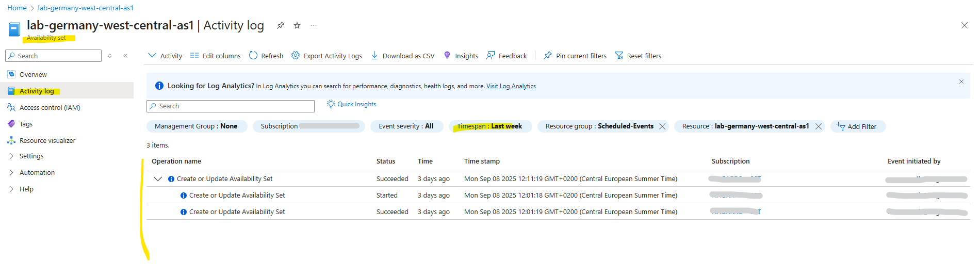Open the Management Group None filter

[197, 126]
